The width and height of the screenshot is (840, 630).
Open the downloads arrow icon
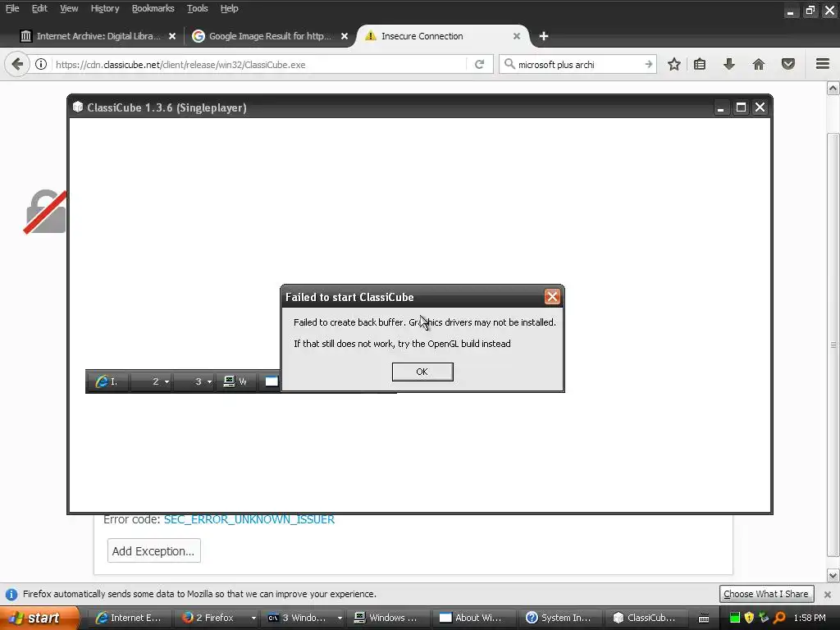tap(729, 64)
